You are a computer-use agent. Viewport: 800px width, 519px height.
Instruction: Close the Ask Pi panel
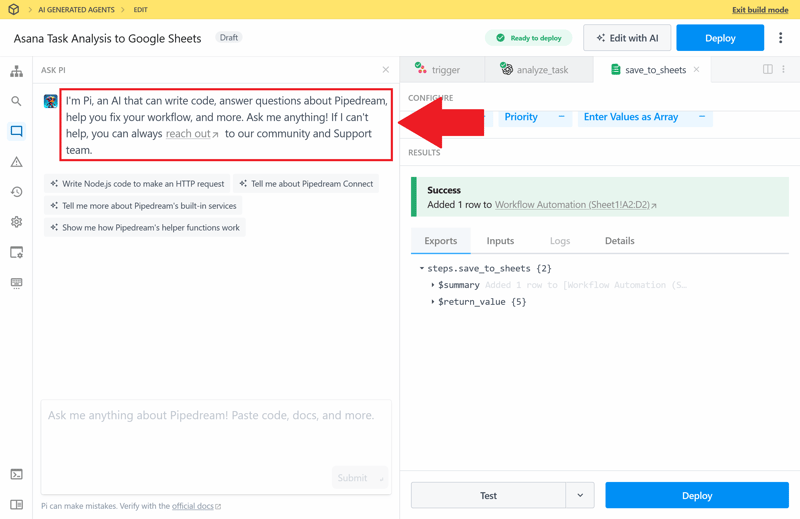pyautogui.click(x=386, y=69)
